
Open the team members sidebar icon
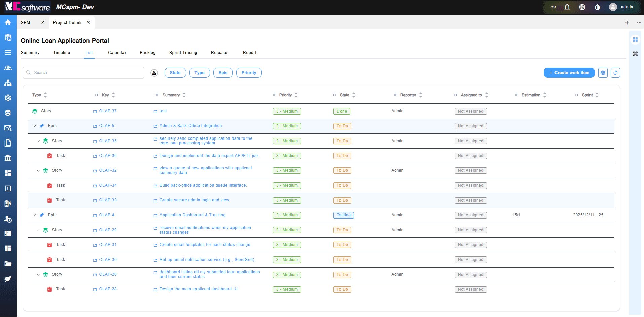[8, 68]
